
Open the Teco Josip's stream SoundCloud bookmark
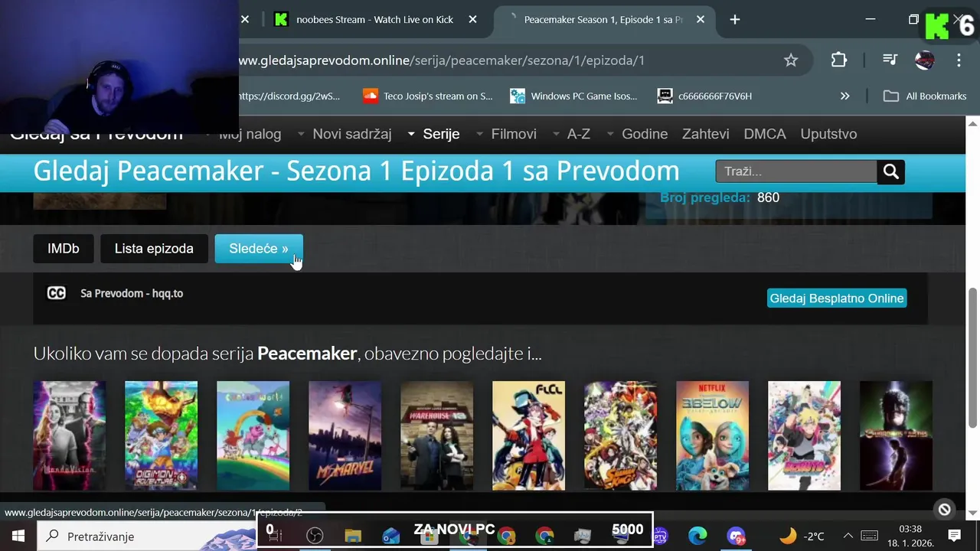(x=428, y=96)
